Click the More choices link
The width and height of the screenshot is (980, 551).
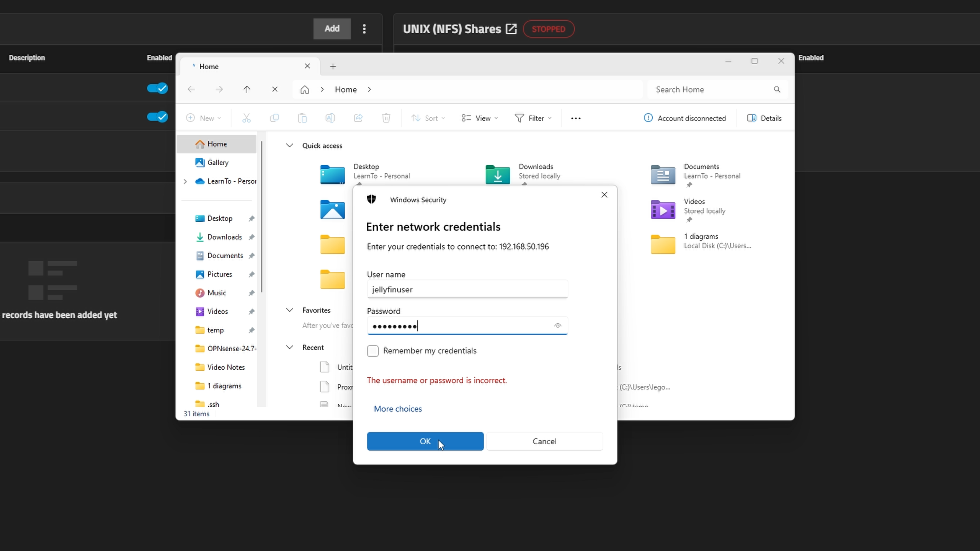click(398, 409)
